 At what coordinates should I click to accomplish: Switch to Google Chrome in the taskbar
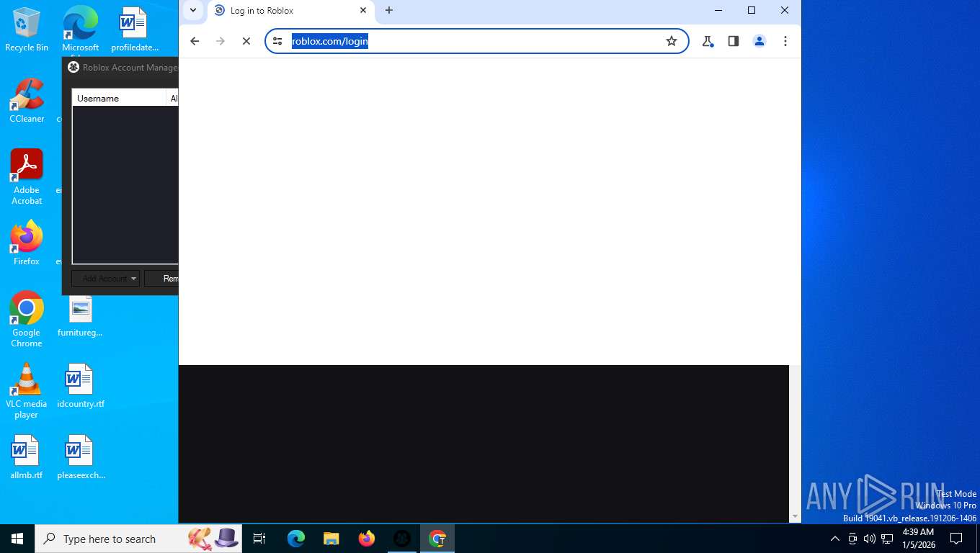click(x=437, y=539)
